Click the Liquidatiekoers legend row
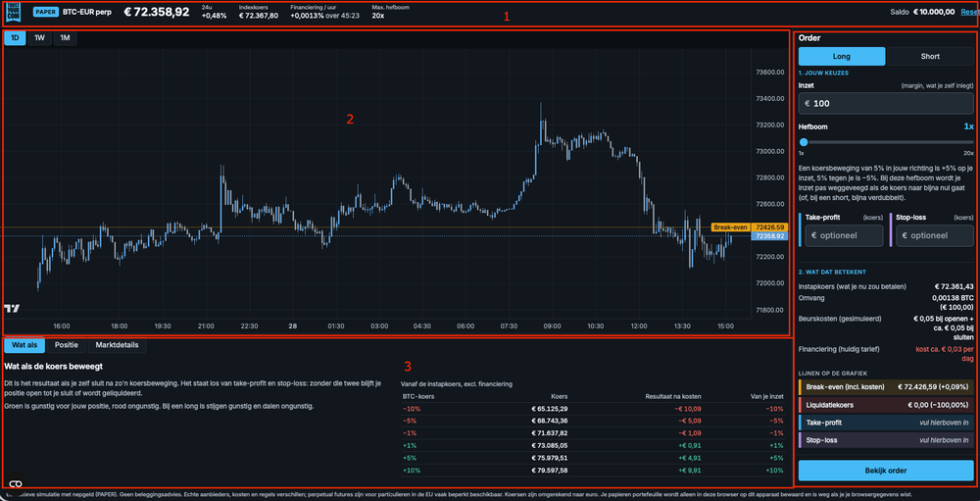The image size is (980, 501). click(886, 405)
